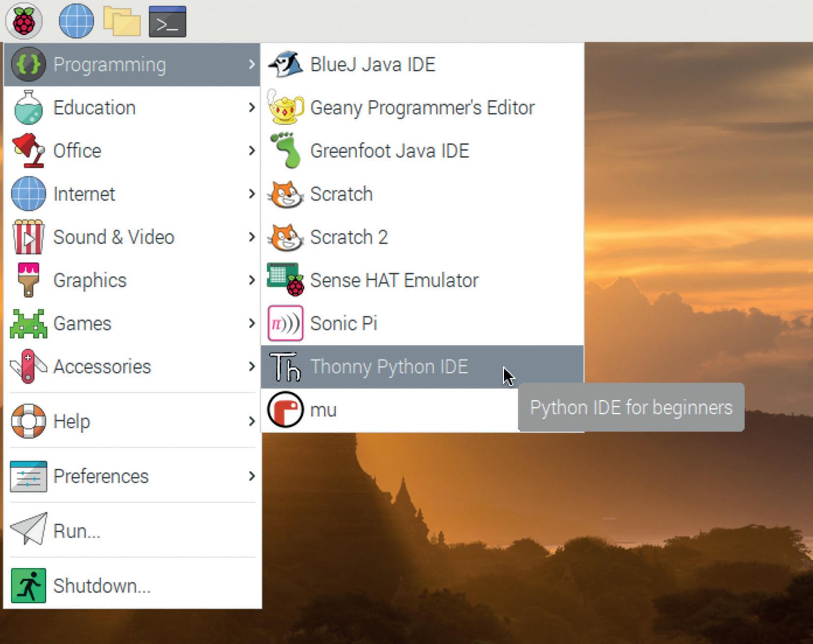Launch the Terminal icon in taskbar
This screenshot has height=644, width=813.
tap(168, 22)
